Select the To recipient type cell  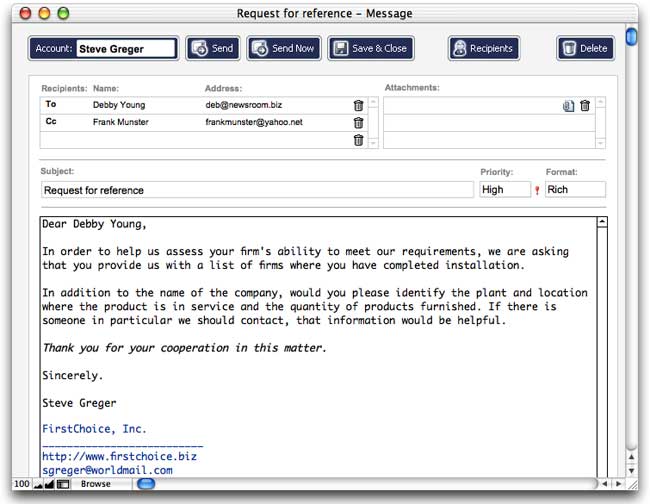[51, 104]
